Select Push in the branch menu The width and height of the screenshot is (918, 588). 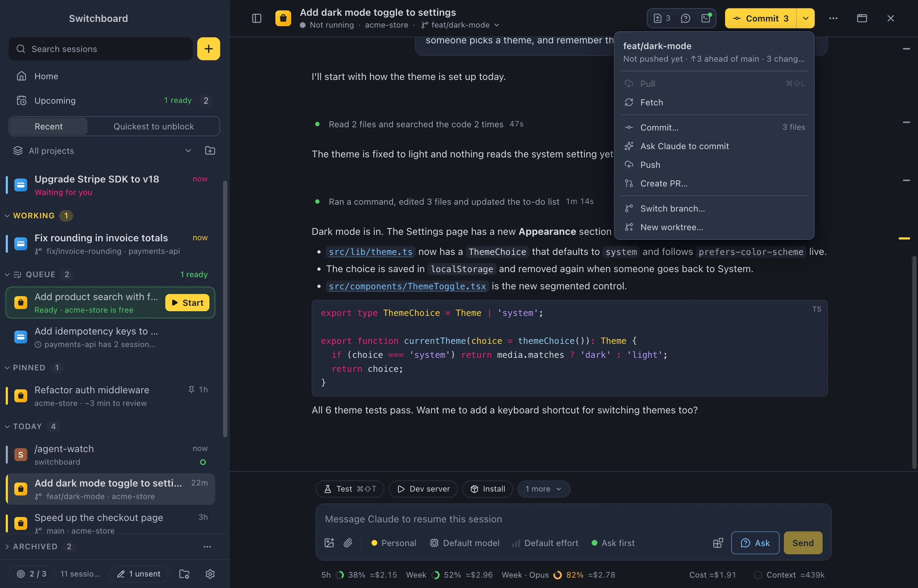coord(714,165)
